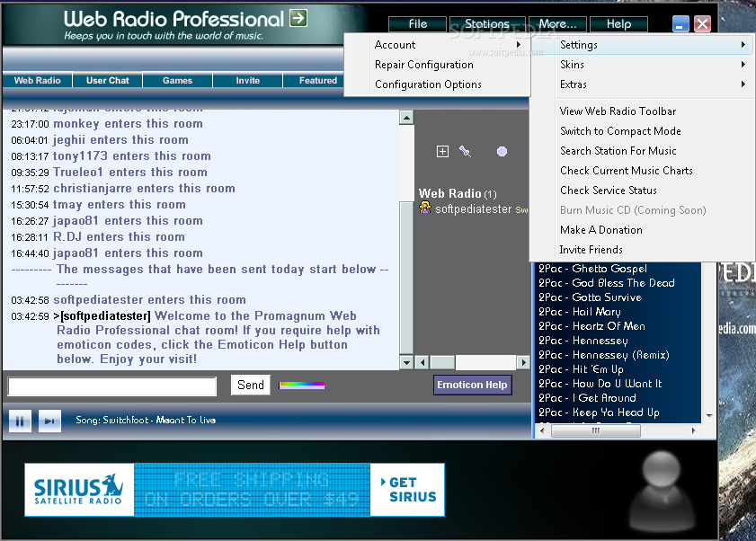The image size is (756, 541).
Task: Click 'tony1173 enters this room' line
Action: coord(131,156)
